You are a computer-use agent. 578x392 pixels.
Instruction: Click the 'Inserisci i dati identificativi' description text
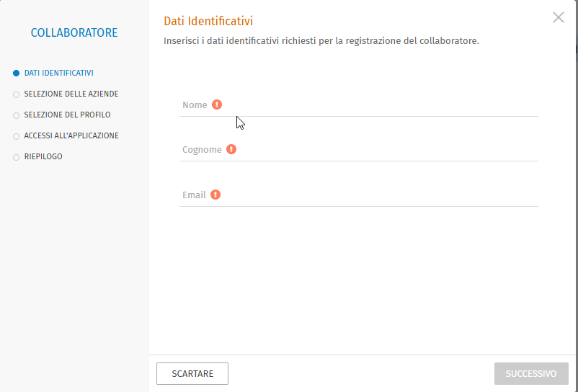click(321, 41)
